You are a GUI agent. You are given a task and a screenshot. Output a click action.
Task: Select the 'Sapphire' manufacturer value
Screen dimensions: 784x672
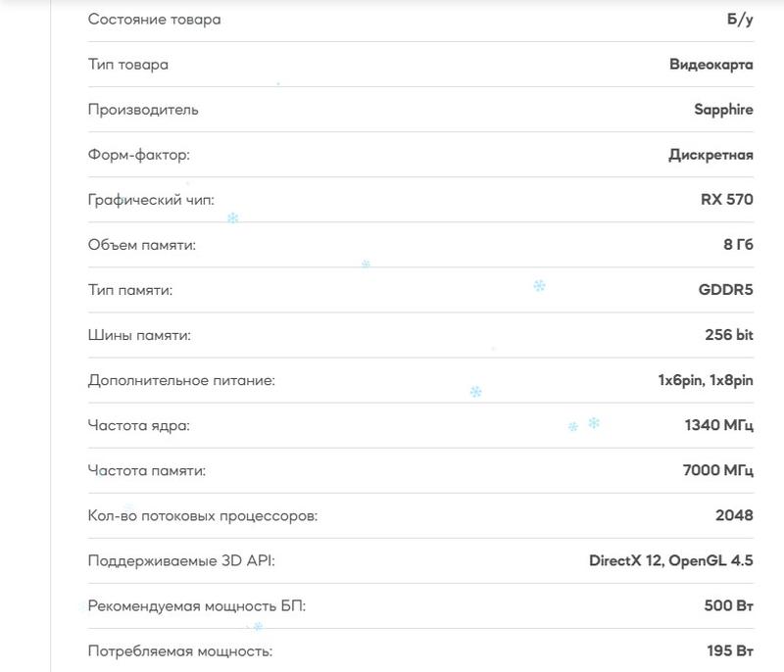(x=723, y=110)
